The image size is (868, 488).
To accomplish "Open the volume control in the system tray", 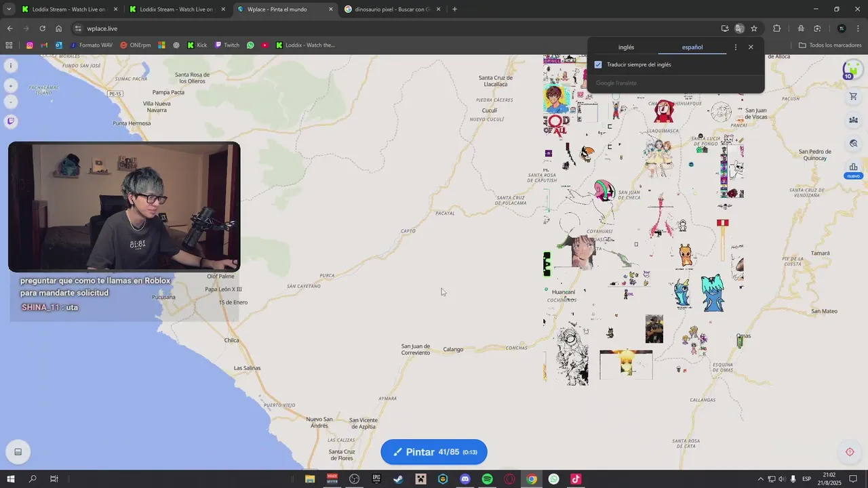I will point(781,479).
